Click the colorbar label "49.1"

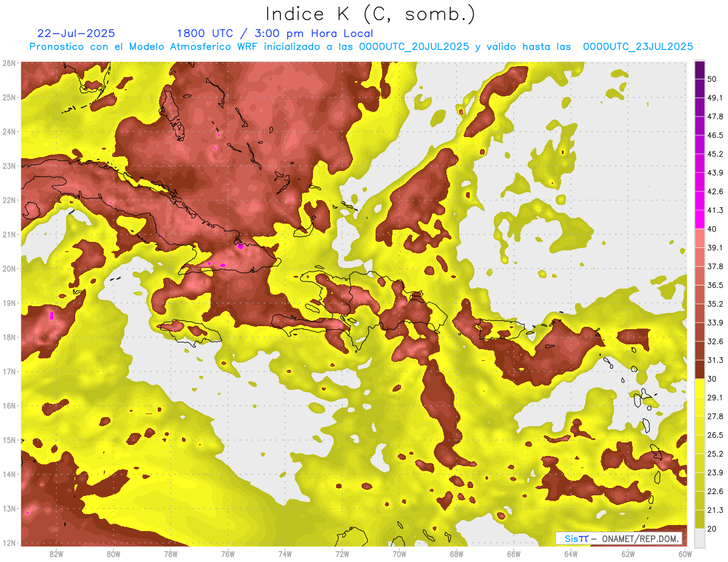[715, 98]
